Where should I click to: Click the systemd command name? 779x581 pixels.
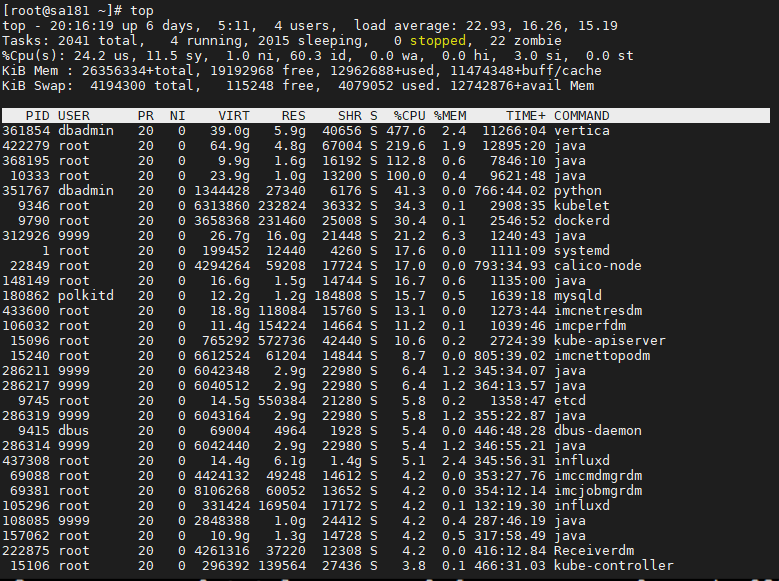(x=581, y=250)
